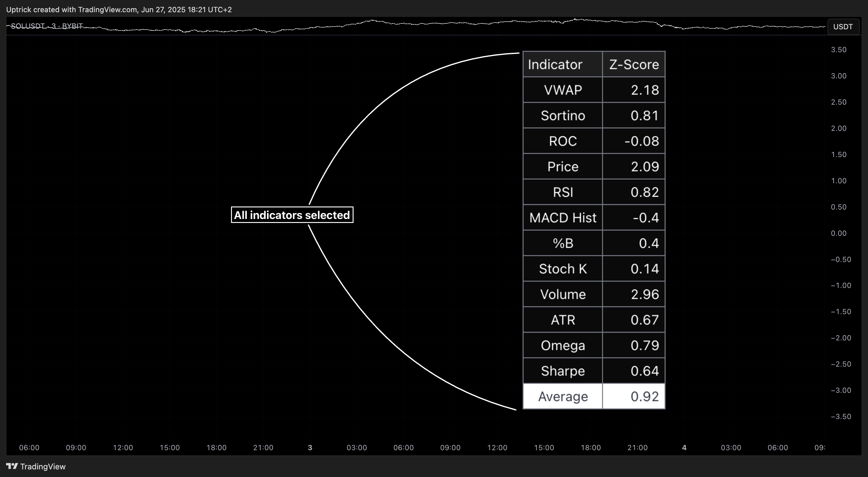
Task: Select the Sortino indicator cell
Action: (563, 116)
